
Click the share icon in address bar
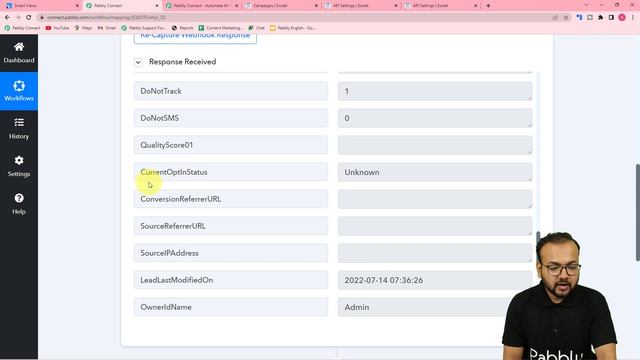click(555, 18)
